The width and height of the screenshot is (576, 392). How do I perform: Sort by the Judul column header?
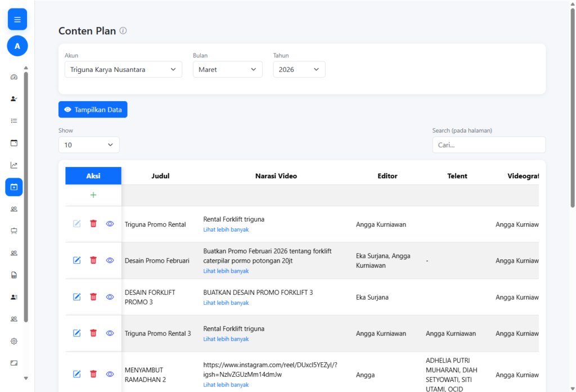tap(160, 176)
